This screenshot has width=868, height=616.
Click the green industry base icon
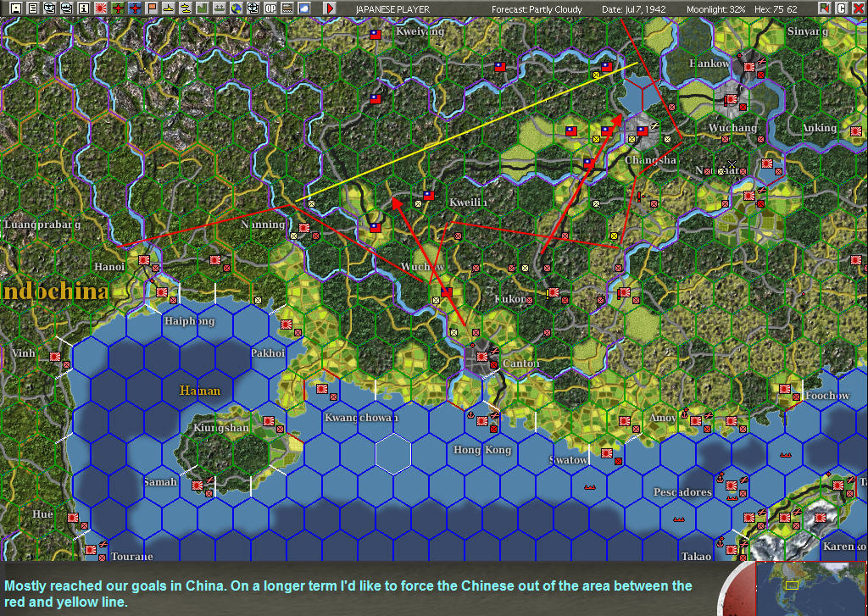coord(202,8)
